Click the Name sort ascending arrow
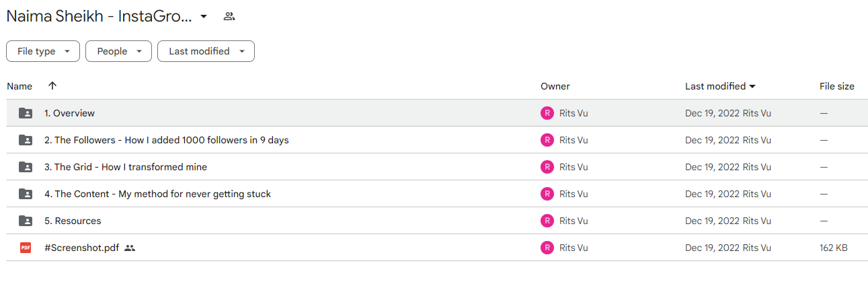868x284 pixels. (52, 86)
